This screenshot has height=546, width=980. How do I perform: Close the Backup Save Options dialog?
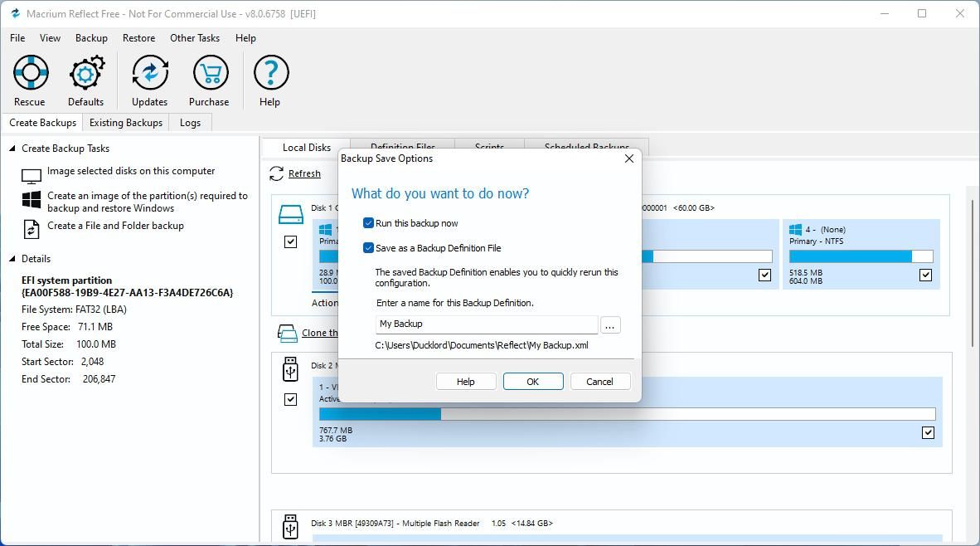pyautogui.click(x=629, y=158)
